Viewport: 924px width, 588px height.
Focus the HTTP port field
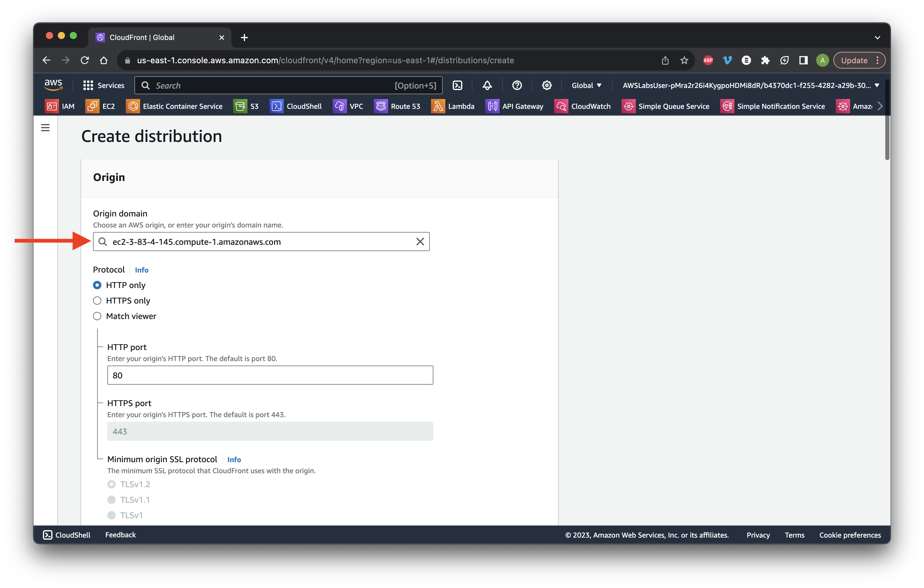[x=270, y=375]
